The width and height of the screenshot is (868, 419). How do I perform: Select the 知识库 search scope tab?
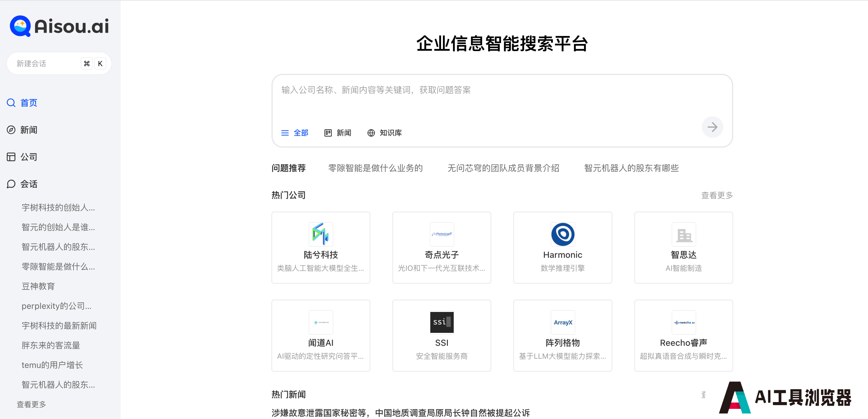pos(384,133)
